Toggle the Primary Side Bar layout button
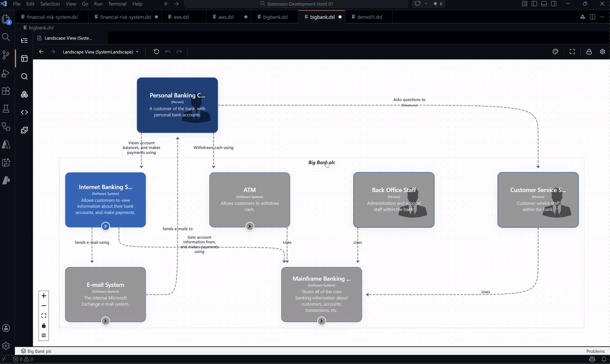Image resolution: width=610 pixels, height=364 pixels. coord(534,4)
